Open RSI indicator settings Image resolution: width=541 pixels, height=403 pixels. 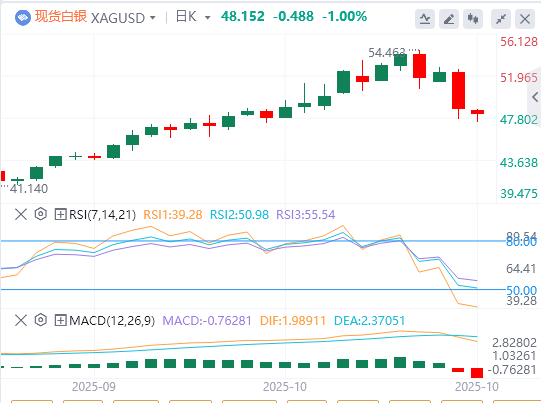(x=40, y=214)
